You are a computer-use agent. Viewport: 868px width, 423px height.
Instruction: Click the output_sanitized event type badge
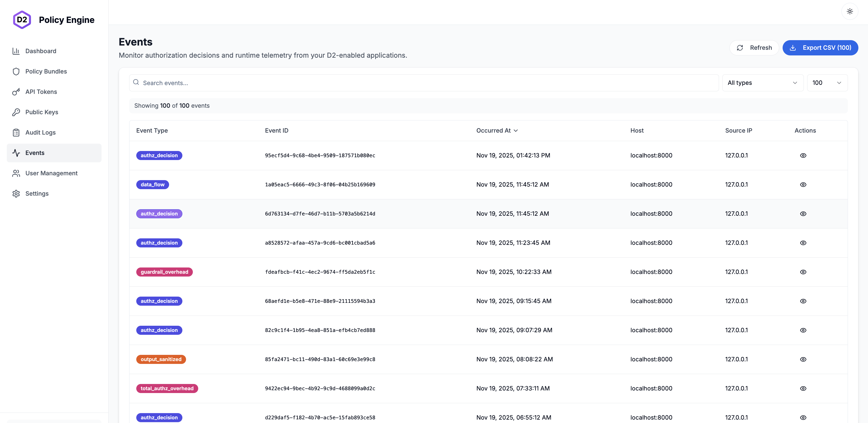click(161, 359)
